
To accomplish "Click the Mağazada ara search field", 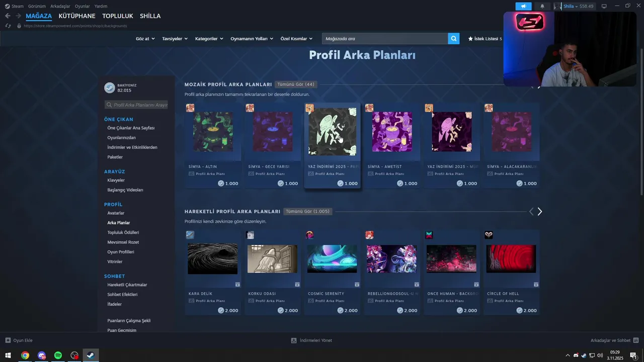I will coord(385,39).
